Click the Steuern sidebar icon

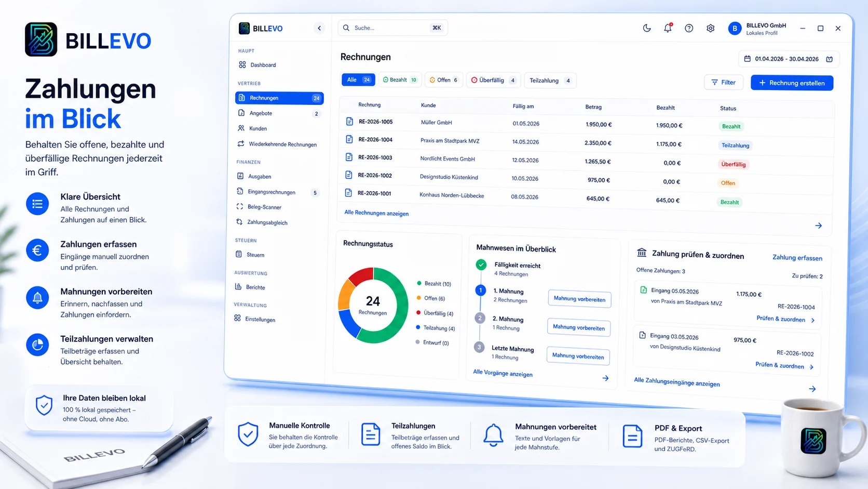click(x=239, y=254)
